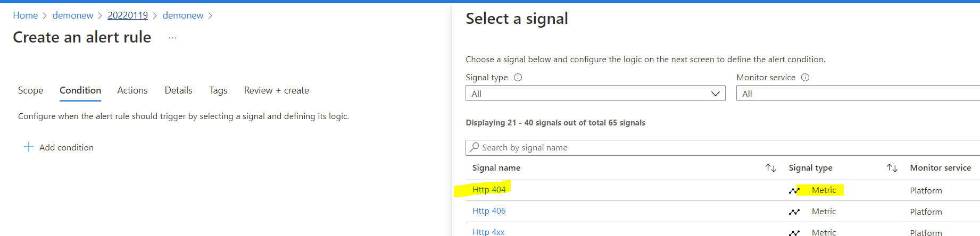The width and height of the screenshot is (980, 236).
Task: Sort by Signal type column arrows
Action: 892,168
